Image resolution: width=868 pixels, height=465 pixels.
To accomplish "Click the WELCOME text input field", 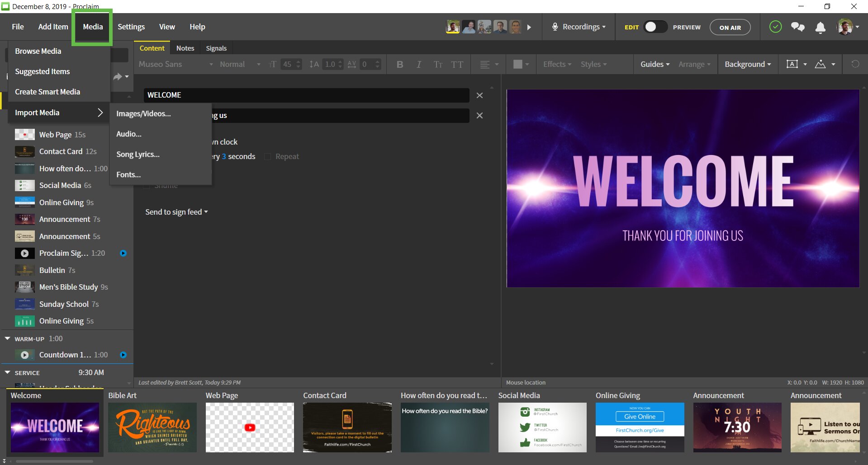I will point(307,95).
